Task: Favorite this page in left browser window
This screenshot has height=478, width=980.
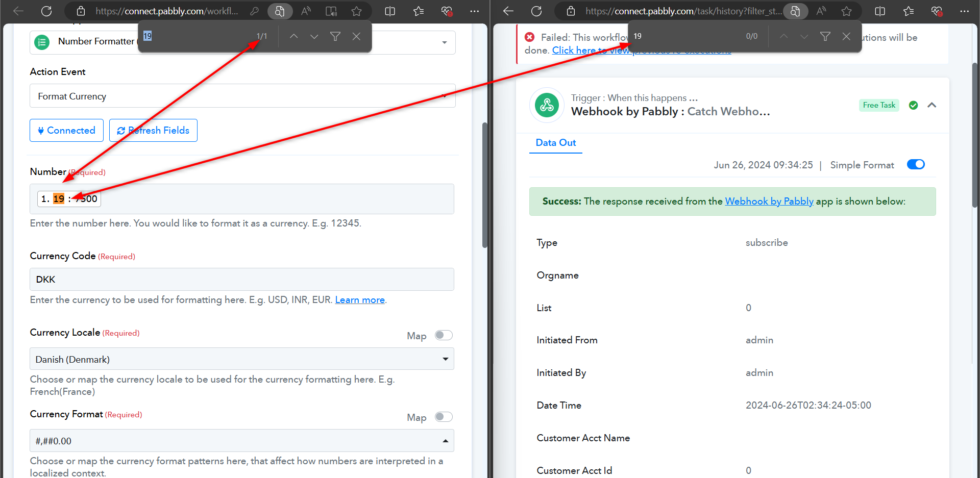Action: coord(357,11)
